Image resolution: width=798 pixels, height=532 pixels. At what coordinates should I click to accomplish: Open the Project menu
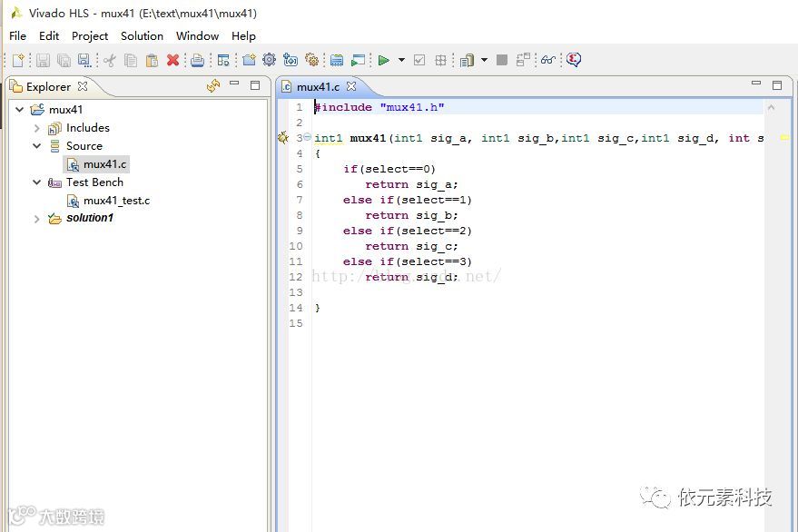click(90, 36)
